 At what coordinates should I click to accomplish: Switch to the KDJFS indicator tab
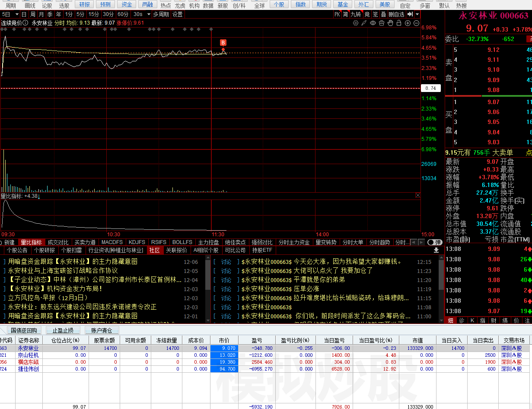tap(137, 242)
